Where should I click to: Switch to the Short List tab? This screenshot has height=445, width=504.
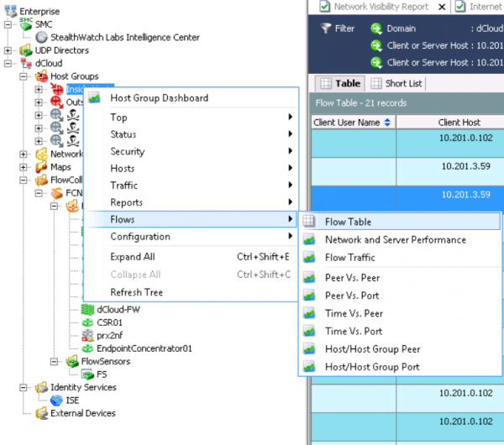(x=396, y=84)
